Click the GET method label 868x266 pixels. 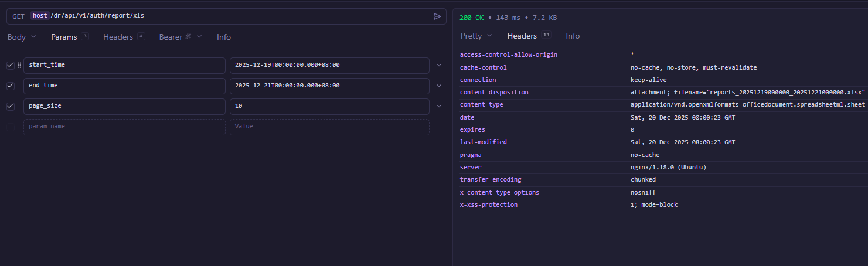click(x=18, y=16)
